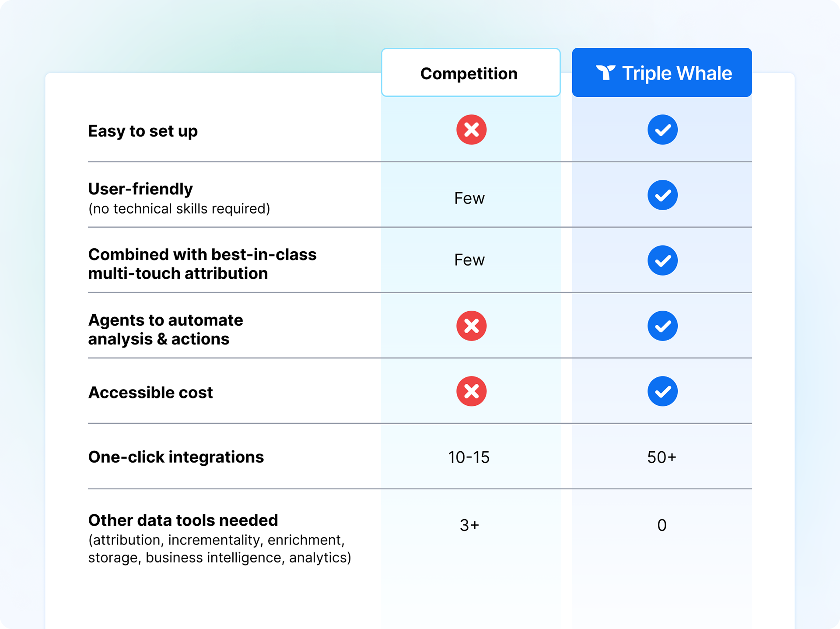
Task: Click the blue checkmark for multi-touch attribution
Action: pyautogui.click(x=662, y=260)
